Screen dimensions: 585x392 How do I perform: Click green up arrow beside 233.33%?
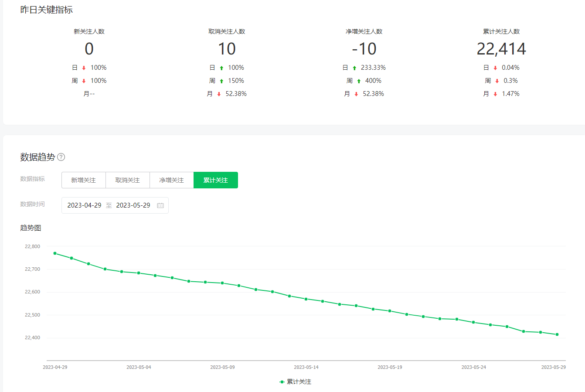[x=354, y=68]
